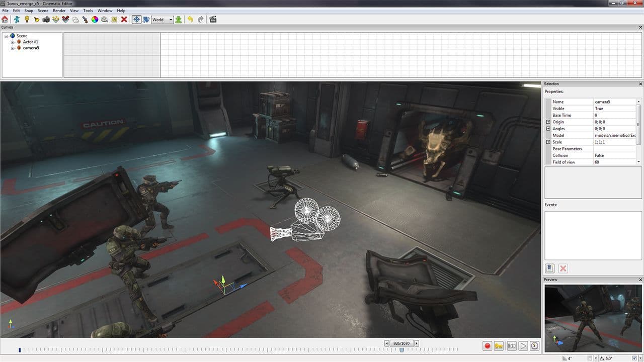Click the camera icon in the toolbar

coord(46,20)
